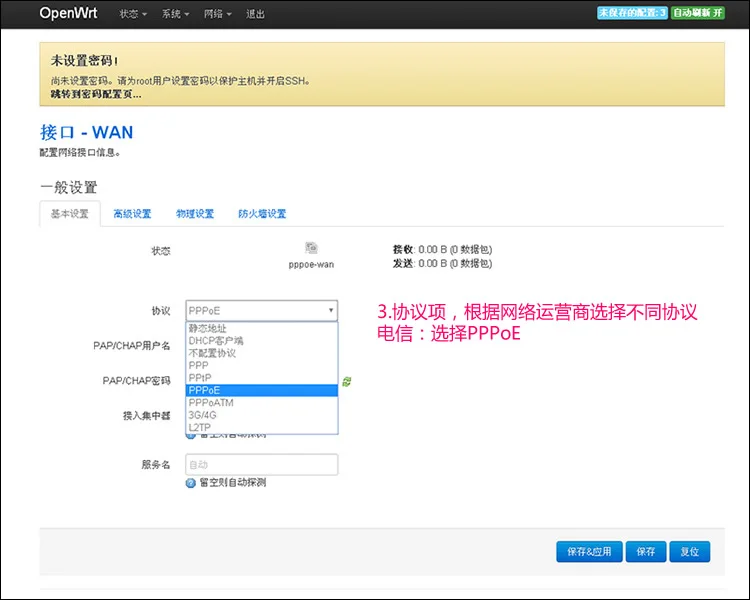
Task: Click the 服务名 label
Action: pos(156,465)
